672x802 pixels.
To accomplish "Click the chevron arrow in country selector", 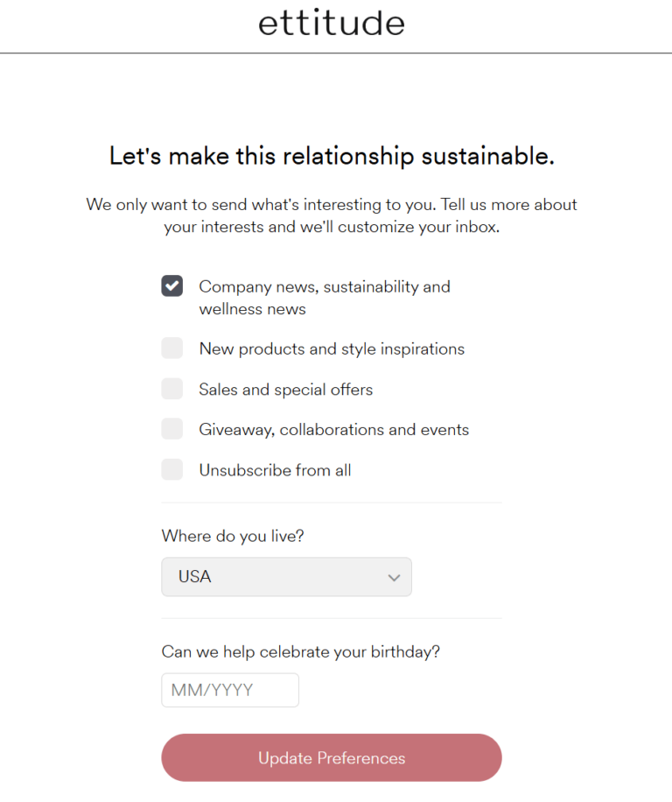I will pos(394,578).
